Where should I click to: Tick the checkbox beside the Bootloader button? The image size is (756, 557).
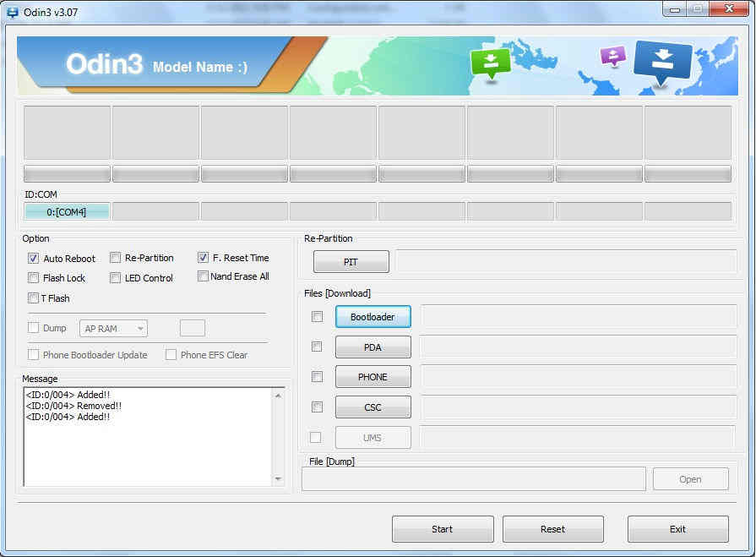(x=317, y=316)
